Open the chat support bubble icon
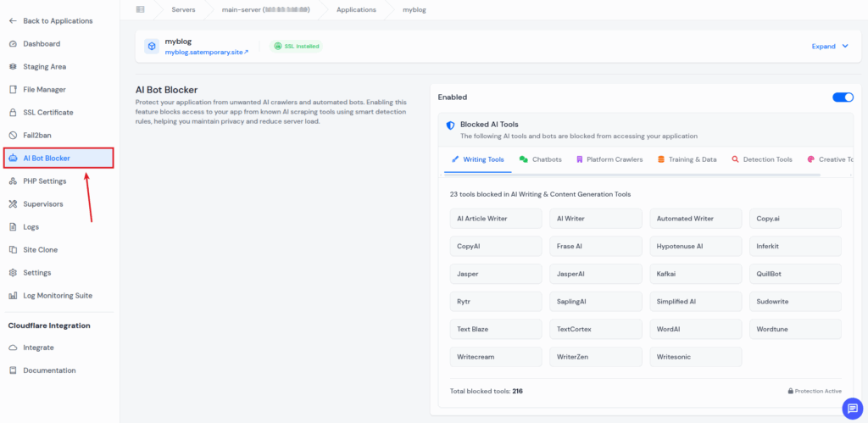This screenshot has width=868, height=423. coord(852,409)
